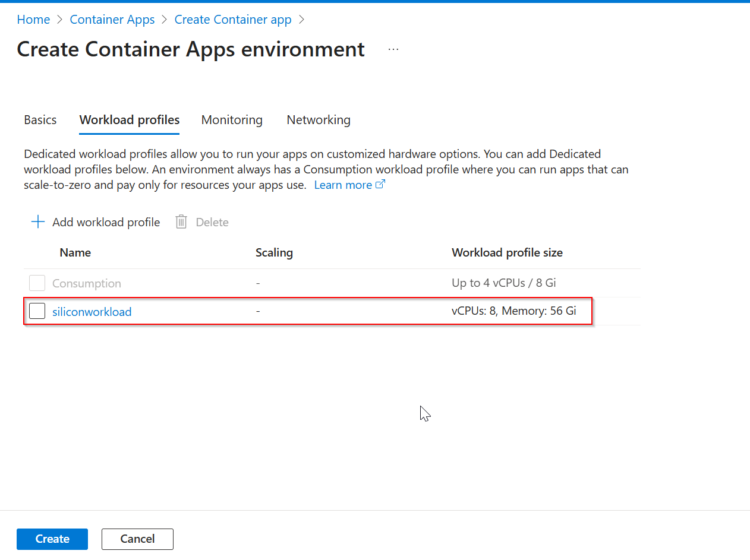Viewport: 750px width, 560px height.
Task: Click the external link icon beside Learn more
Action: click(x=380, y=185)
